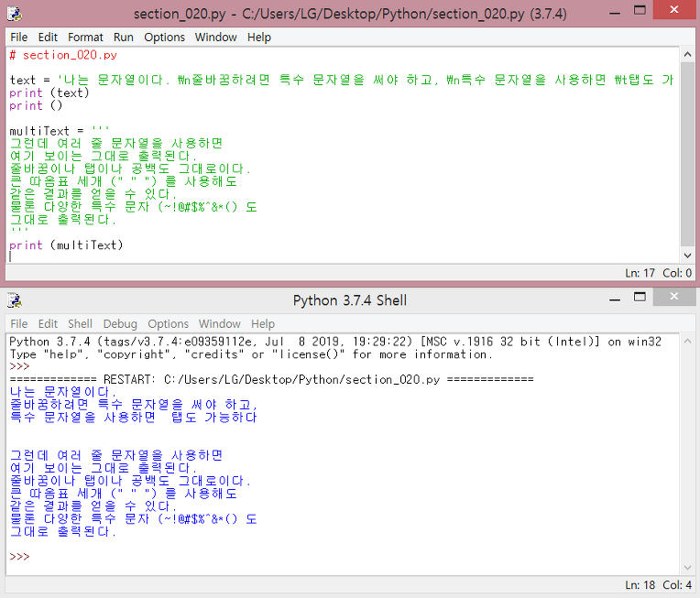Open the Format menu in the editor
The width and height of the screenshot is (700, 598).
tap(85, 37)
